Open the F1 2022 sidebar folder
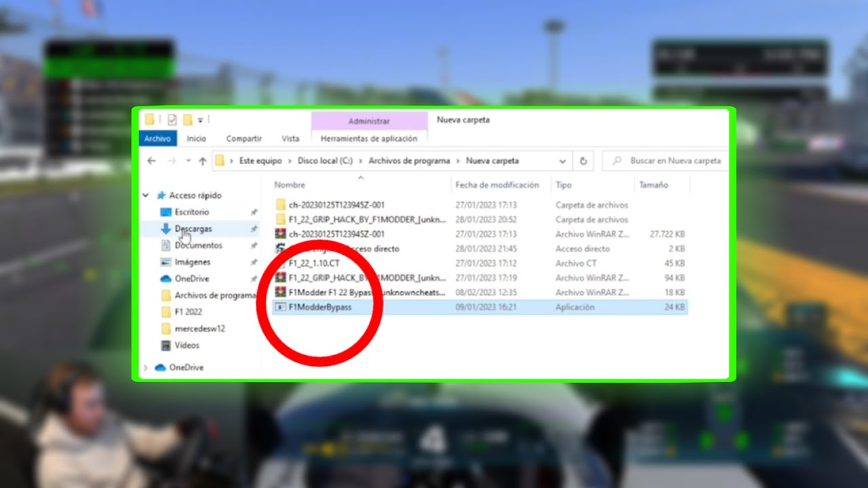Viewport: 868px width, 488px height. coord(188,312)
